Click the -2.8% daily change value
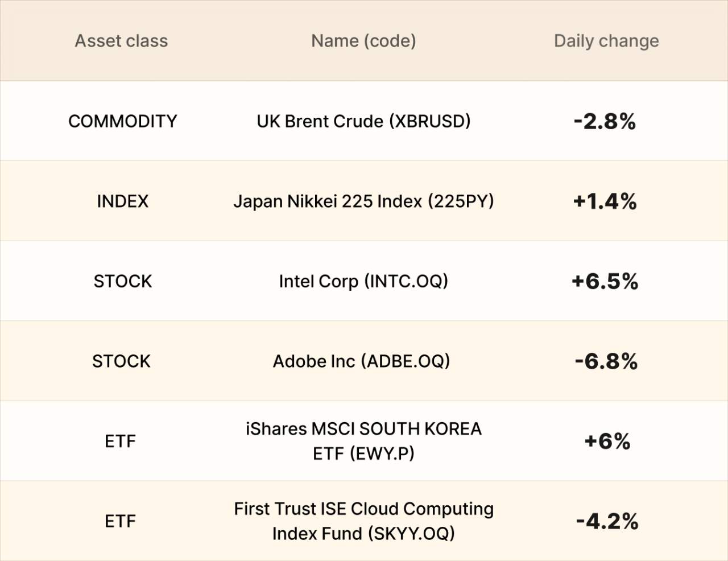The width and height of the screenshot is (728, 561). tap(605, 121)
